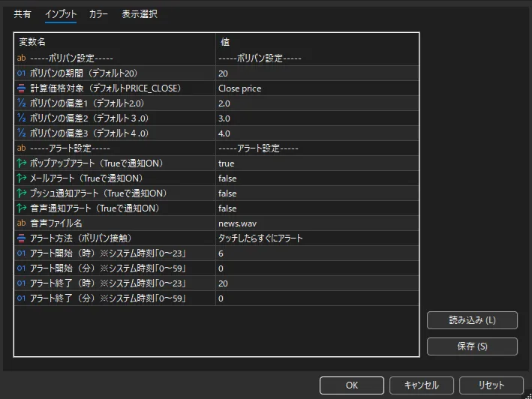Edit the アラート終了（分）value 0
Viewport: 532px width, 399px height.
(317, 298)
